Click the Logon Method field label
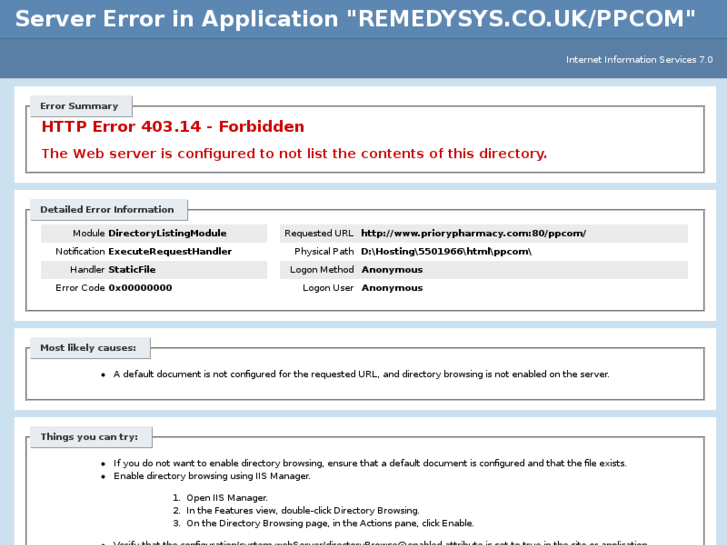727x545 pixels. tap(322, 269)
